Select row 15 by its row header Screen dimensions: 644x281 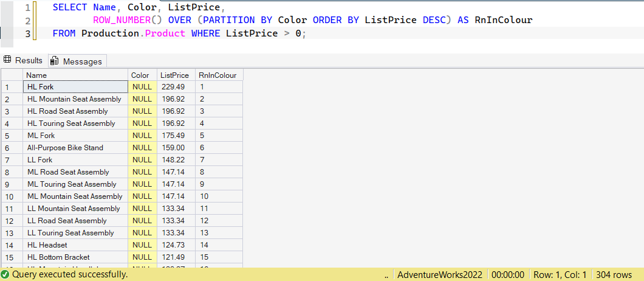(x=12, y=257)
